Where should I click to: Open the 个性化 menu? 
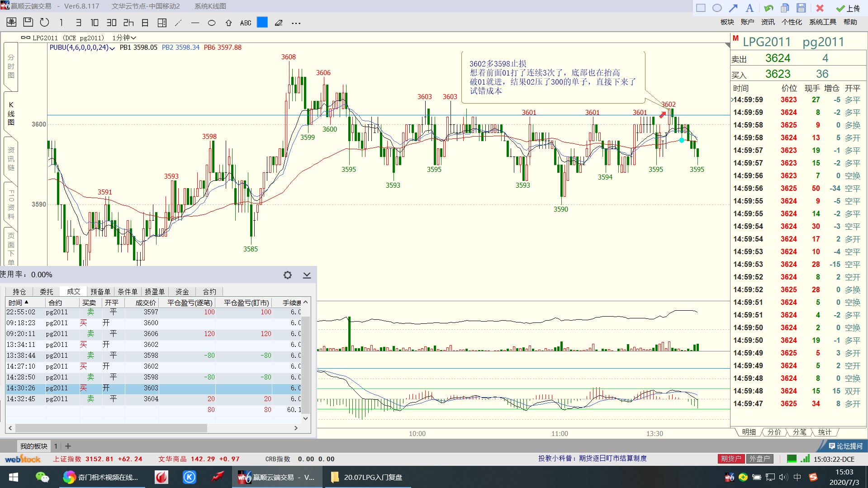[x=792, y=22]
